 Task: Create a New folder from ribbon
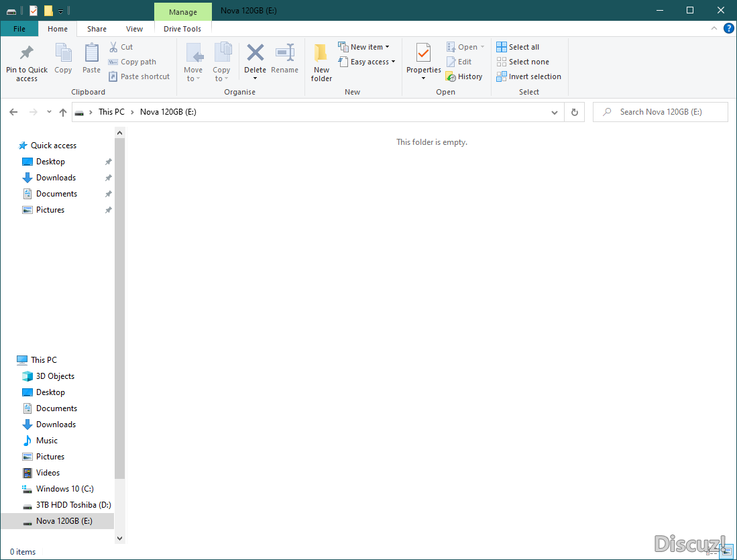point(321,62)
